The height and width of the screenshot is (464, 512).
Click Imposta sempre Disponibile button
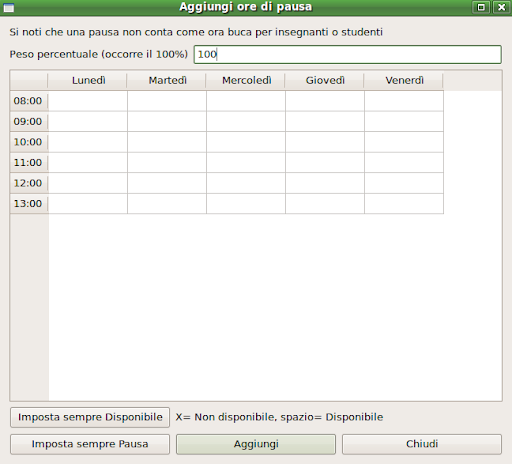90,417
